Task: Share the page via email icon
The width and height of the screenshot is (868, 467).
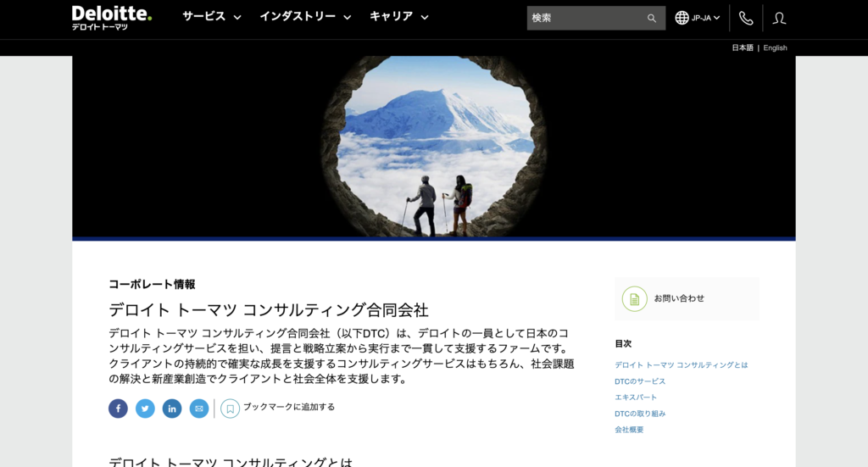Action: pos(199,409)
